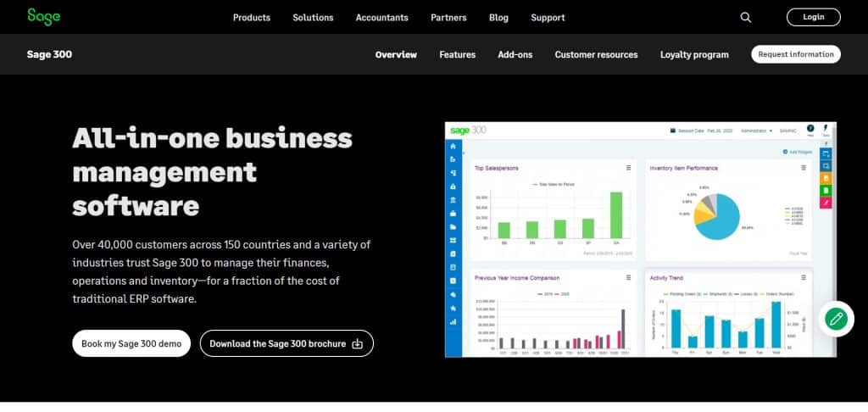This screenshot has width=868, height=412.
Task: Click the download icon in brochure button
Action: [358, 344]
